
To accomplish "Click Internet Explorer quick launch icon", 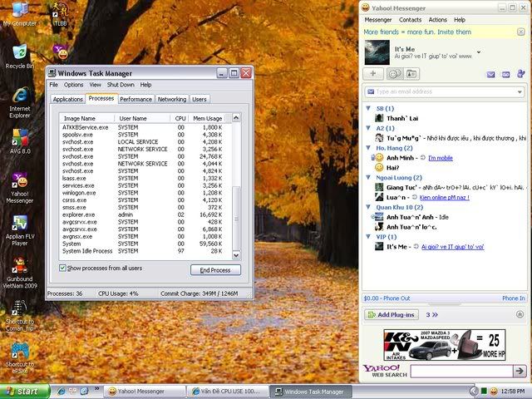I will point(62,392).
